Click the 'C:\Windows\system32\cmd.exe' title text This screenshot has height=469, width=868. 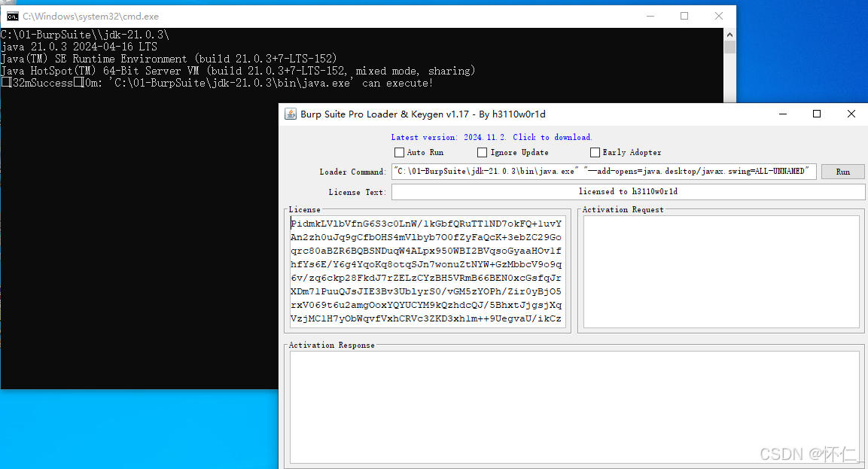(91, 17)
